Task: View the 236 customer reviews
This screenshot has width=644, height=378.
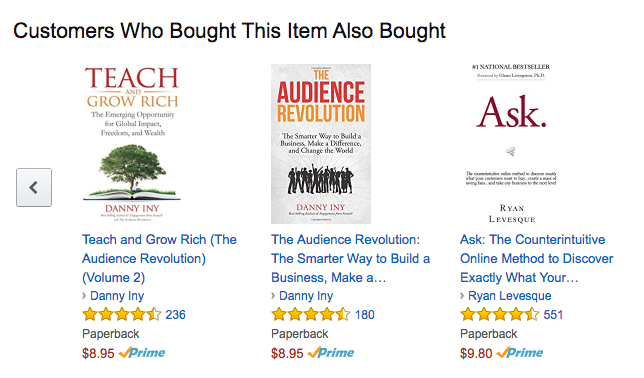Action: tap(175, 315)
